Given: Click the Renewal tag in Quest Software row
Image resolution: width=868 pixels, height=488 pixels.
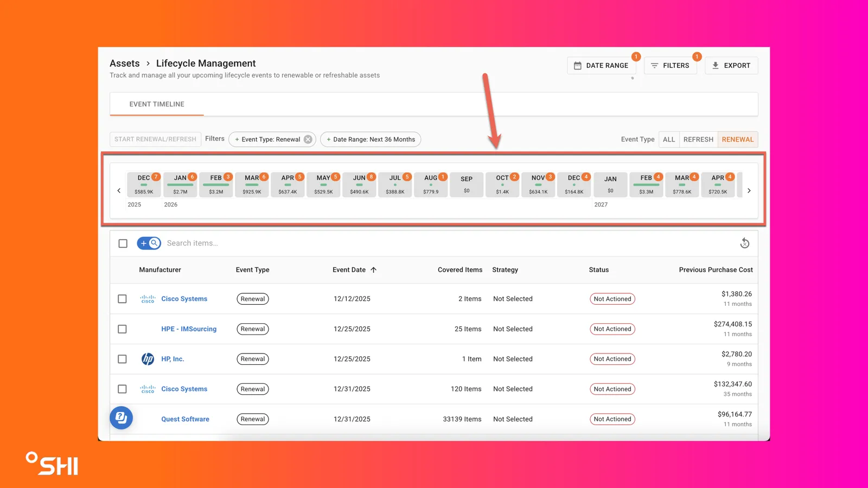Looking at the screenshot, I should tap(253, 419).
